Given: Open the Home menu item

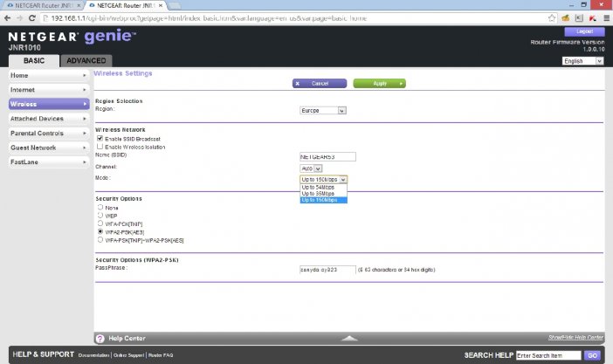Looking at the screenshot, I should [x=49, y=75].
